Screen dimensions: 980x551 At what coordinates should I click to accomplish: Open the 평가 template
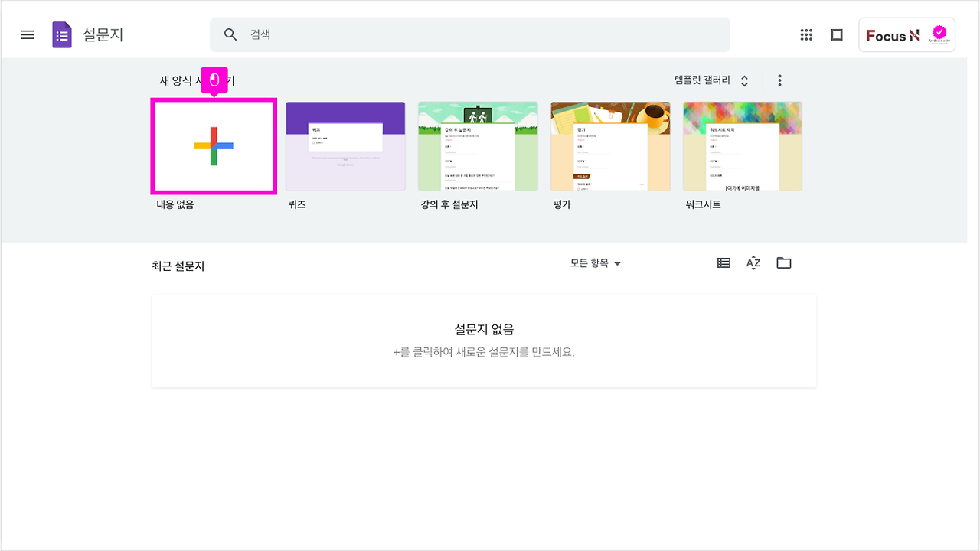(x=610, y=146)
